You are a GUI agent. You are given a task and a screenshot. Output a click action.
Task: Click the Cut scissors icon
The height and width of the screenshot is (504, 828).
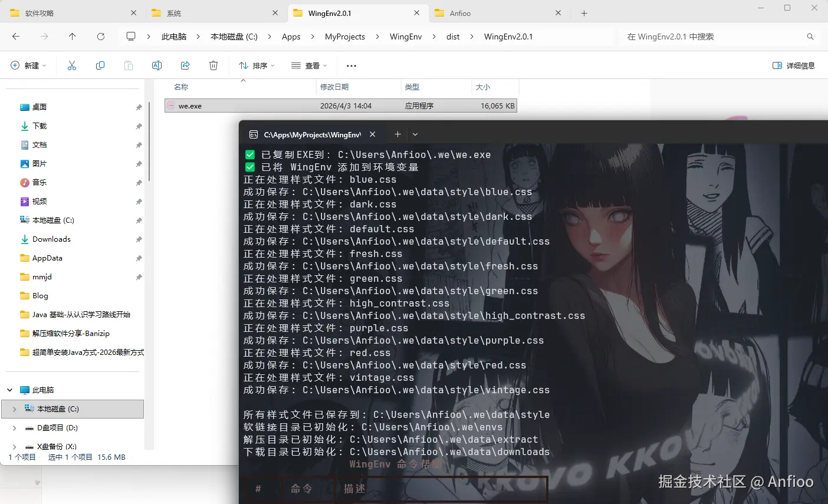click(x=72, y=65)
